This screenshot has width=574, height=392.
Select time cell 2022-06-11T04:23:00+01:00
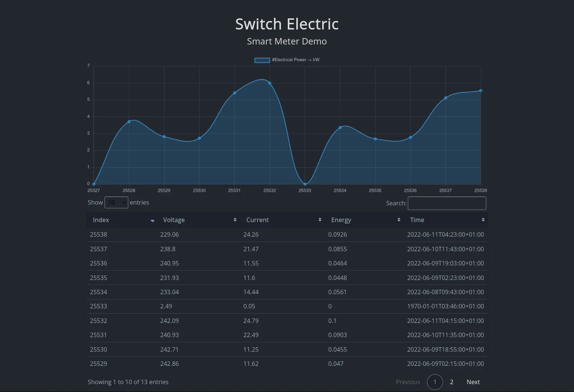click(x=445, y=234)
